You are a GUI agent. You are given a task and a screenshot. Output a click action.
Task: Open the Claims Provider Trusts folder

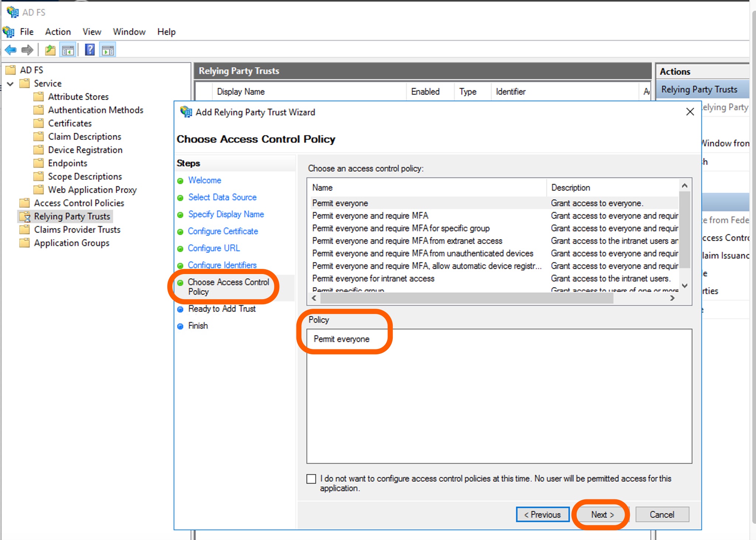(77, 230)
